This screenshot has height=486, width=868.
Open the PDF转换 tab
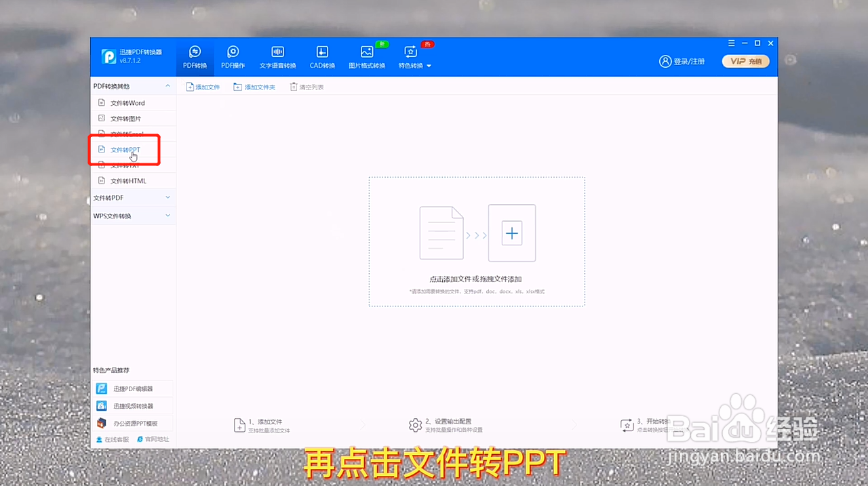195,58
